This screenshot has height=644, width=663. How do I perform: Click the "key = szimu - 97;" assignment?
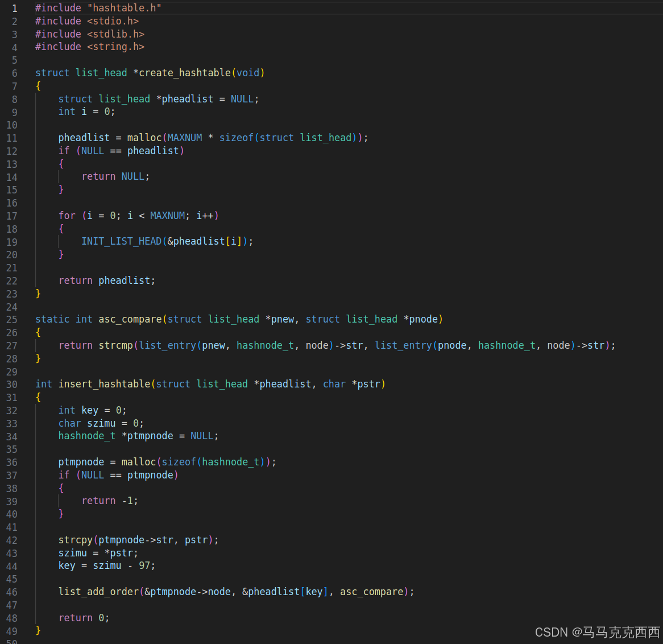click(x=107, y=566)
